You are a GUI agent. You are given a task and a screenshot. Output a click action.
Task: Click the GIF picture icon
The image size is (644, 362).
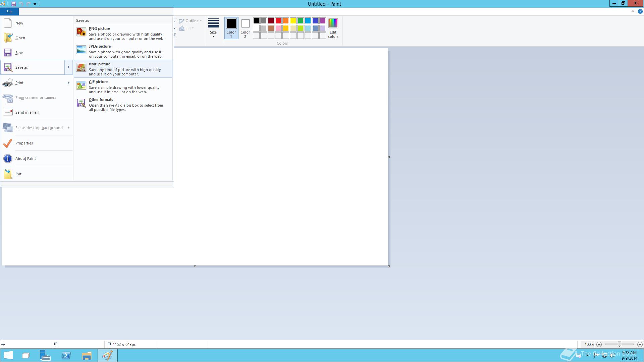pyautogui.click(x=81, y=85)
